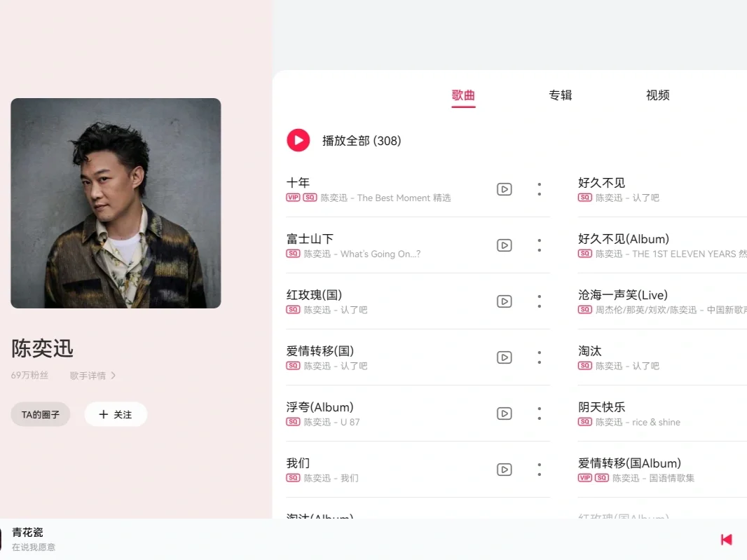Select the 歌曲 tab
747x560 pixels.
pos(463,96)
